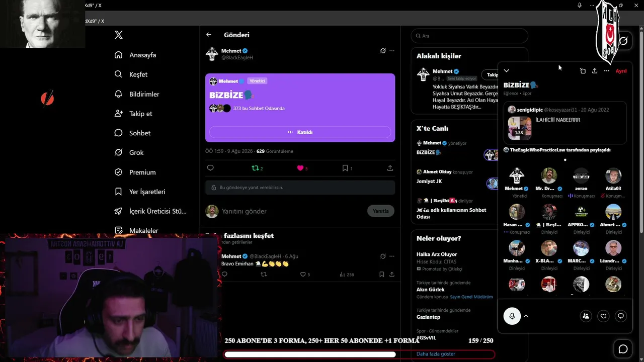The width and height of the screenshot is (644, 362).
Task: Share the Bravo Emirhan post
Action: coord(392,275)
